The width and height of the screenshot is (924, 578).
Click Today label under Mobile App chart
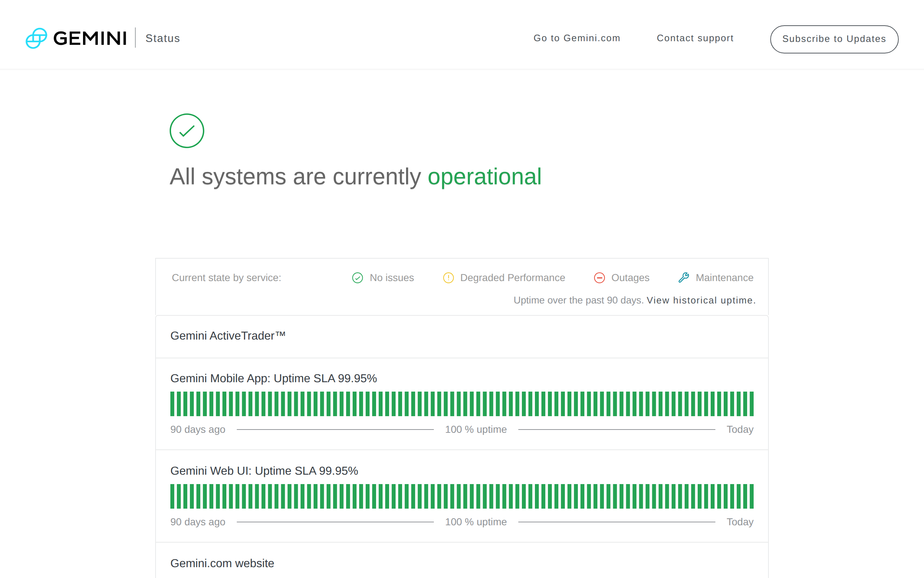point(740,430)
